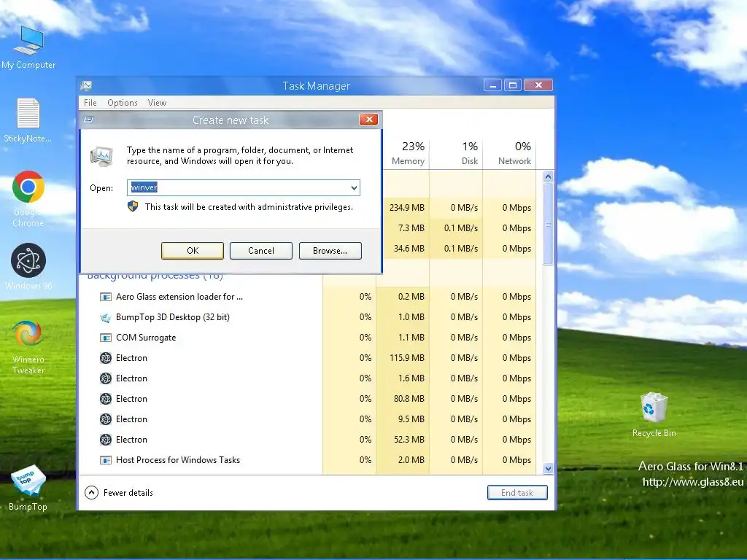Click the Create new task title icon
The width and height of the screenshot is (747, 560).
(88, 120)
